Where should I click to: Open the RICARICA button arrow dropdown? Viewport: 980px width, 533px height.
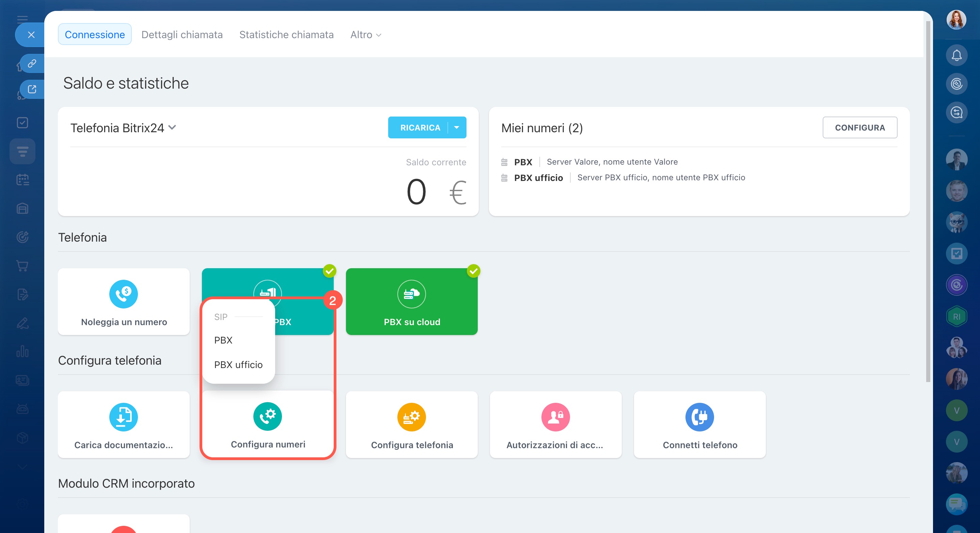click(x=457, y=127)
